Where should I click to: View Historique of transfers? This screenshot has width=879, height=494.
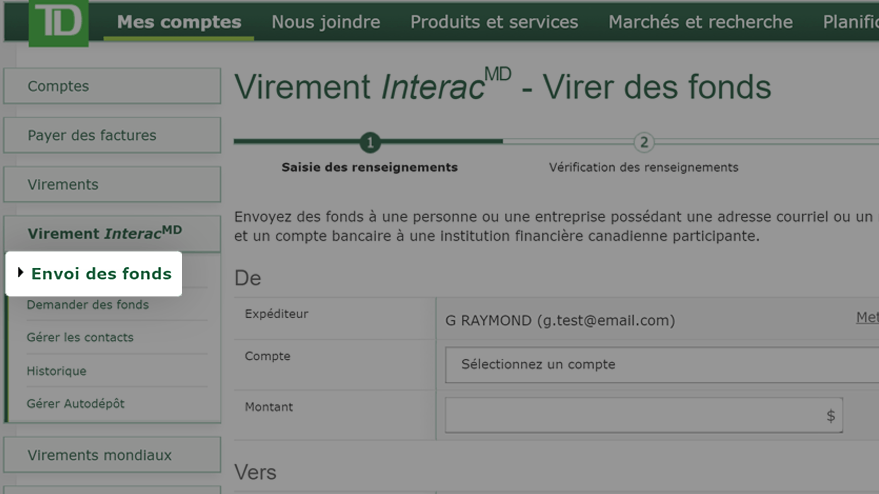coord(57,371)
